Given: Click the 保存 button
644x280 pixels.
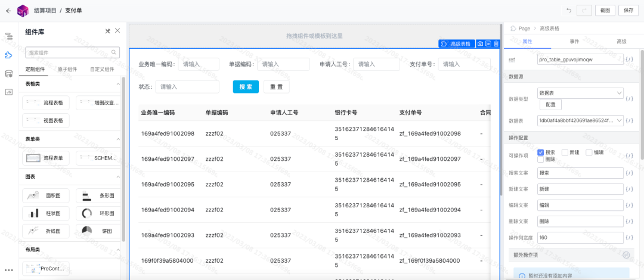Looking at the screenshot, I should pos(628,11).
